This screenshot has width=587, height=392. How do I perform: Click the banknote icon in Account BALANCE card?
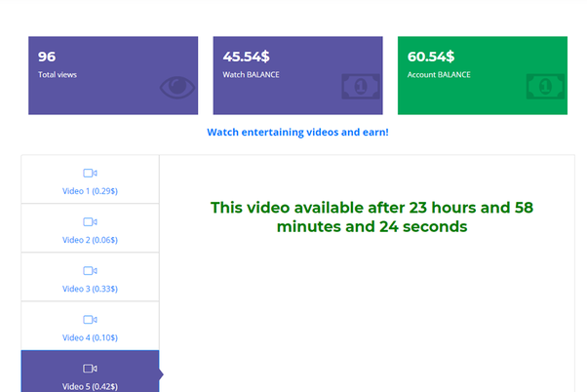coord(545,87)
